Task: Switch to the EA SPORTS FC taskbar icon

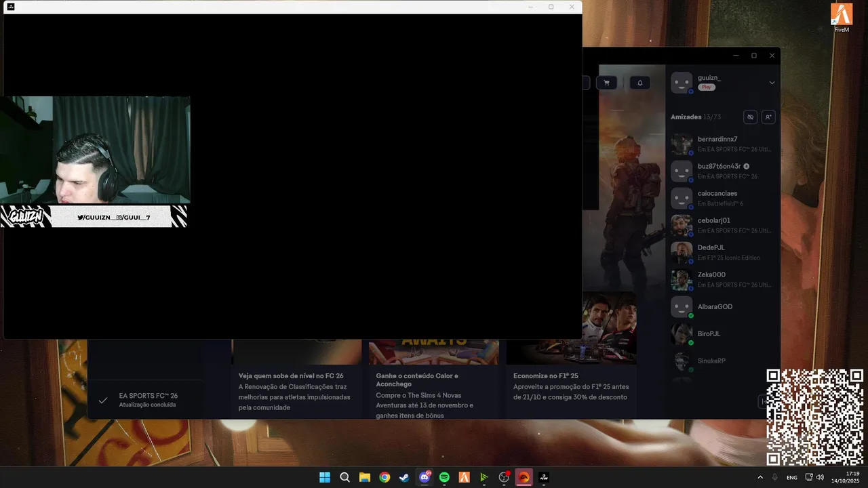Action: [543, 477]
